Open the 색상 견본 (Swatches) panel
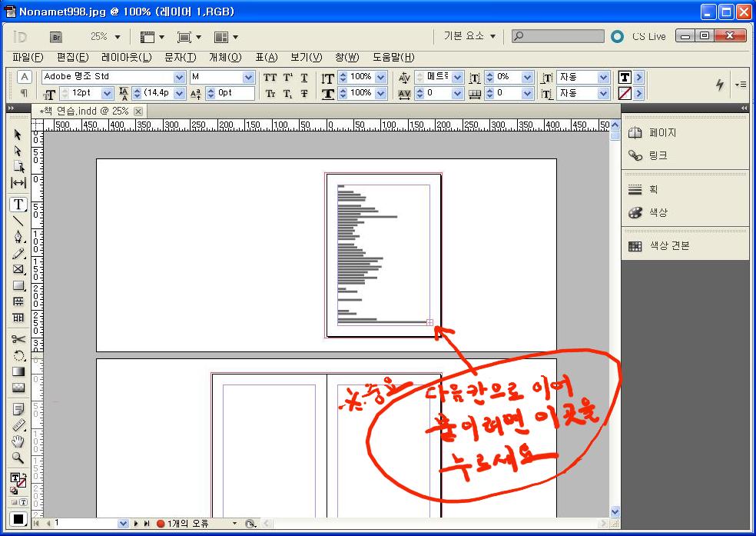 (669, 246)
